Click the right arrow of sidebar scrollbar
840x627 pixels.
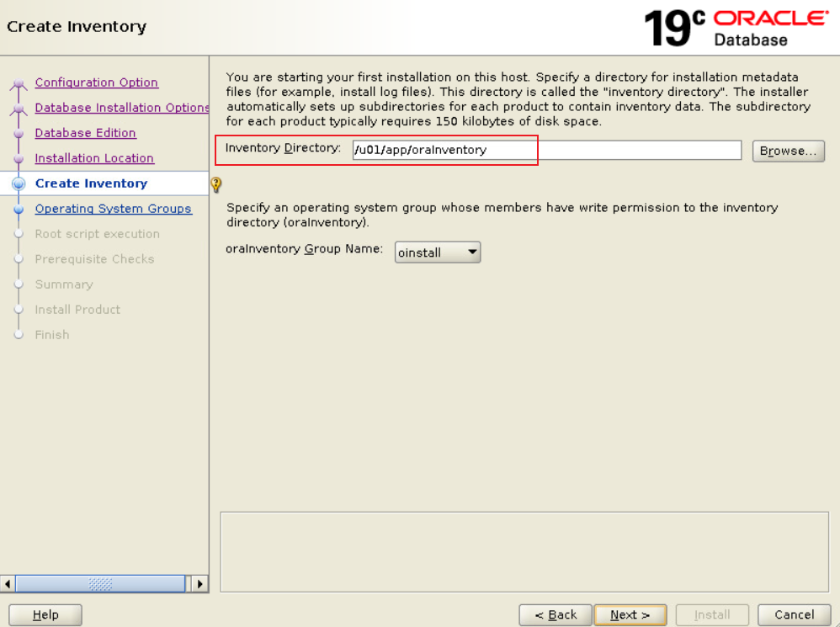pyautogui.click(x=199, y=583)
